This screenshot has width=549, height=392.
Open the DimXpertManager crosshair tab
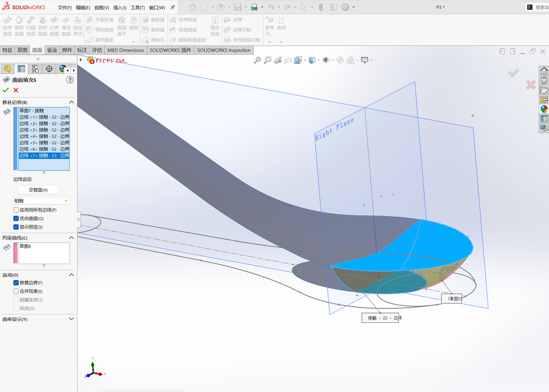[x=49, y=69]
